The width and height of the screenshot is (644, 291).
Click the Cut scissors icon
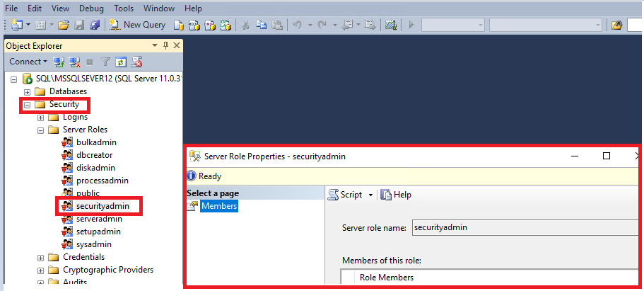point(245,25)
